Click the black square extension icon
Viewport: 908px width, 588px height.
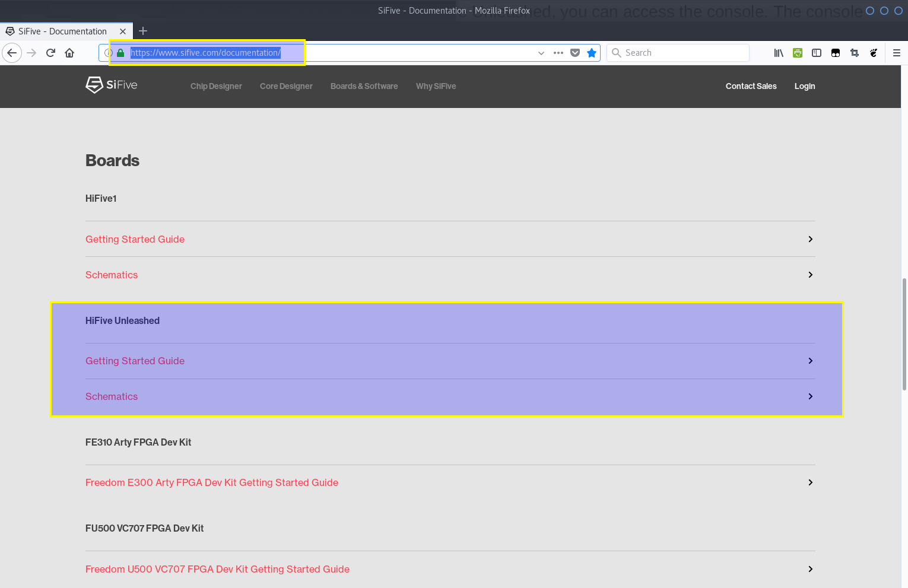[x=836, y=53]
